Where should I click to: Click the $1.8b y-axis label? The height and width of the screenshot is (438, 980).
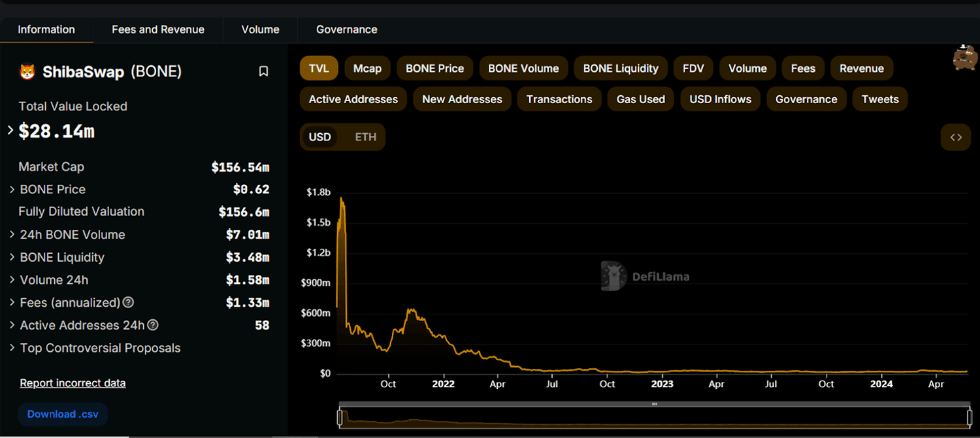318,192
